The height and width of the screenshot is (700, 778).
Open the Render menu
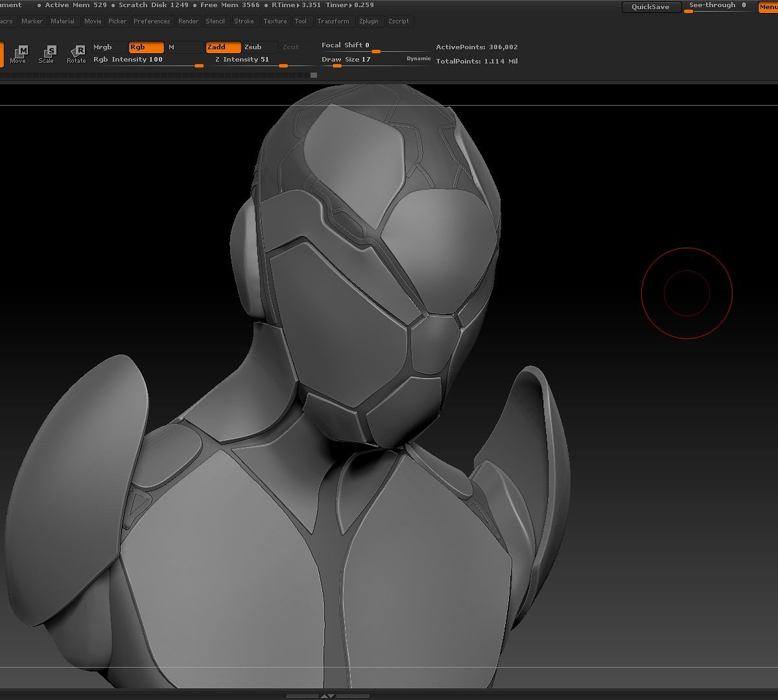click(x=189, y=21)
